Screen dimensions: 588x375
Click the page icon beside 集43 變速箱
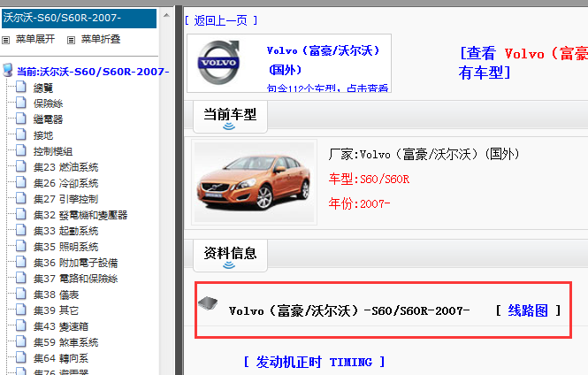pos(21,325)
